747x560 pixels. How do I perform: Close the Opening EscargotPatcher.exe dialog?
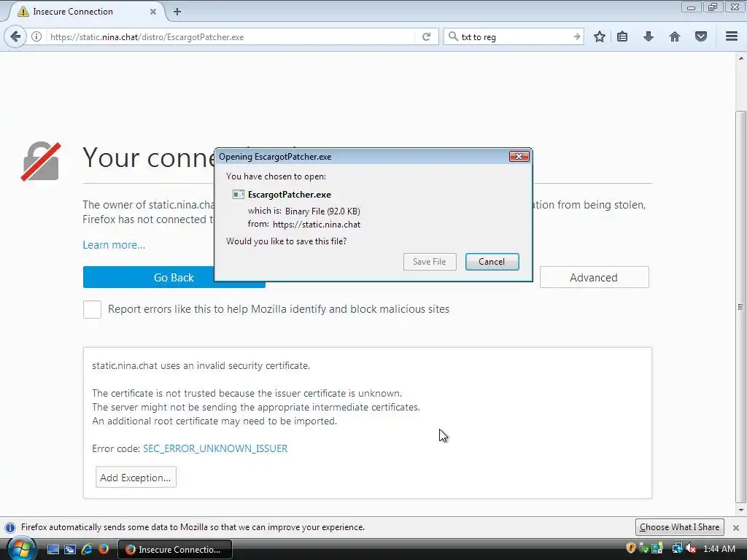point(519,156)
